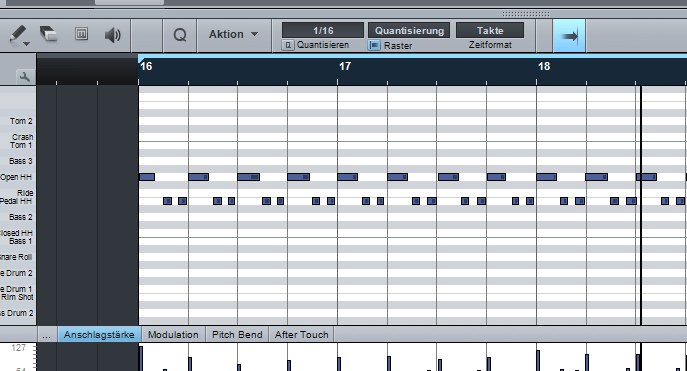The image size is (687, 371).
Task: Select the first Pedal HH note after bar 16
Action: [167, 201]
